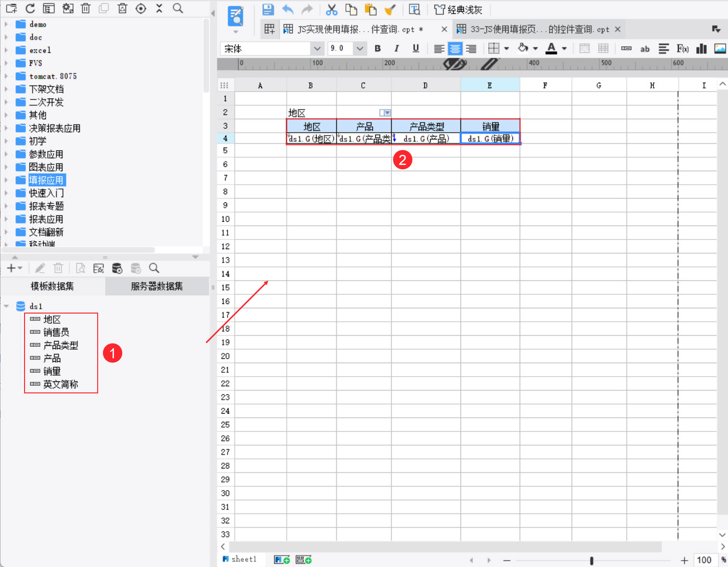Image resolution: width=728 pixels, height=567 pixels.
Task: Select column header E
Action: [490, 85]
